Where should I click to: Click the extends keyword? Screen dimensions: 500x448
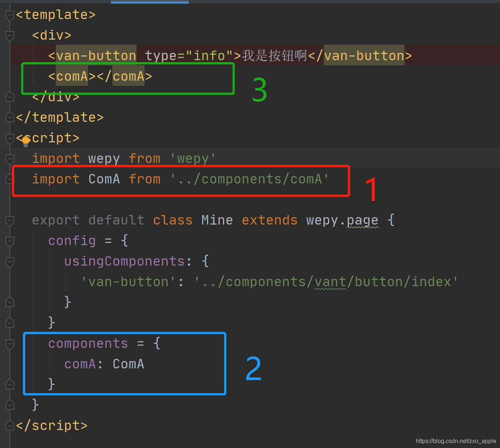point(270,220)
